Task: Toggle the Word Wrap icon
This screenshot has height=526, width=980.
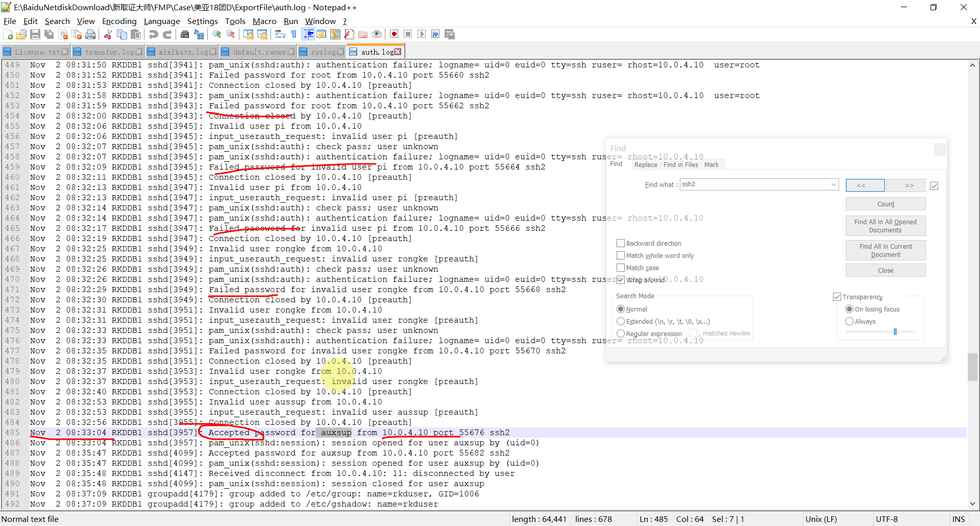Action: coord(280,34)
